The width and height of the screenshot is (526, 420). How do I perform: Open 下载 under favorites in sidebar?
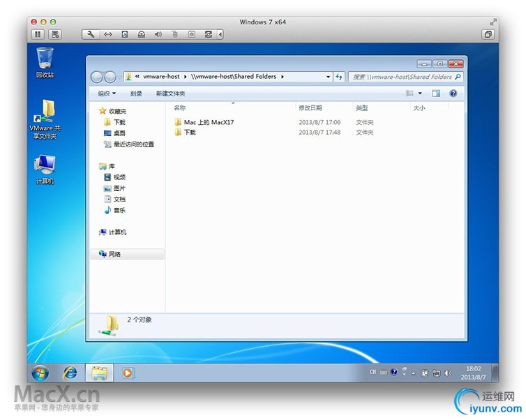point(114,122)
